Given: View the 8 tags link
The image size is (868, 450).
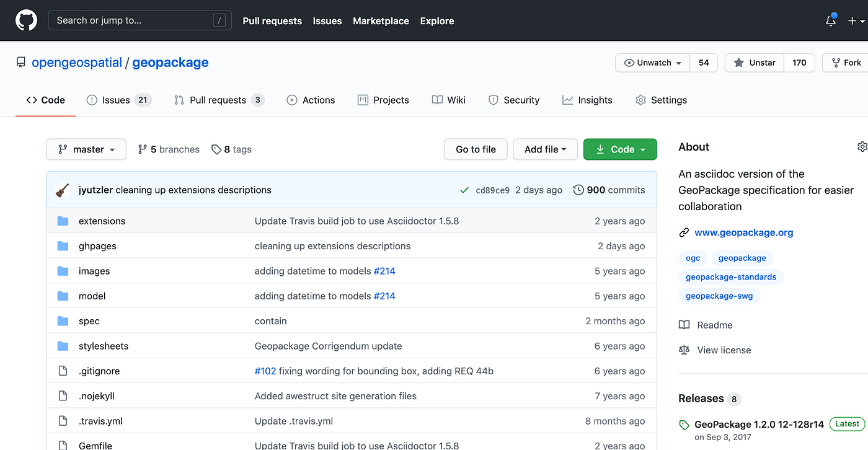Looking at the screenshot, I should coord(231,149).
